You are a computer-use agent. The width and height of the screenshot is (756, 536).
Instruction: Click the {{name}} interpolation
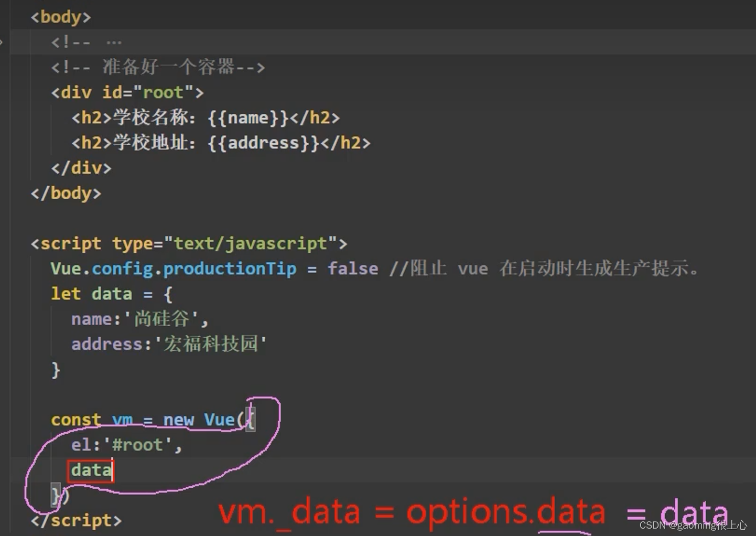(248, 117)
